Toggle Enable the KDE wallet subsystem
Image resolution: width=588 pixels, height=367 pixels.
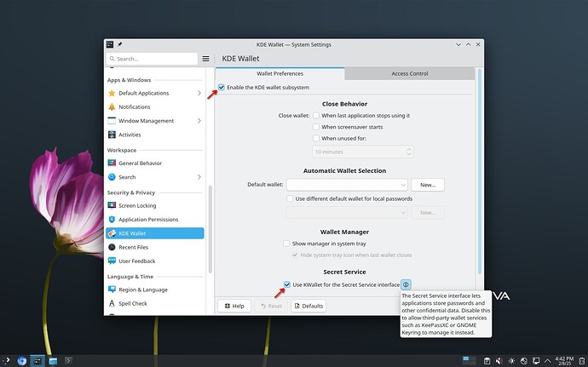(222, 88)
